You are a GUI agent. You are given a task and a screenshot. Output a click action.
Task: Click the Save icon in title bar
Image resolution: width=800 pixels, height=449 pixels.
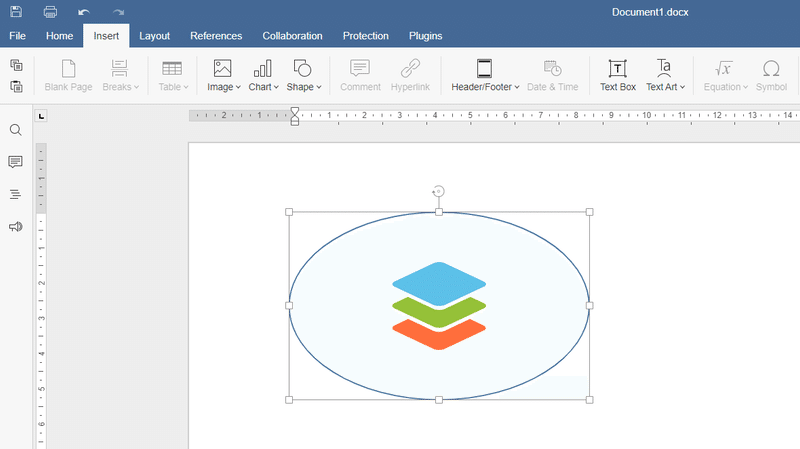pyautogui.click(x=16, y=12)
